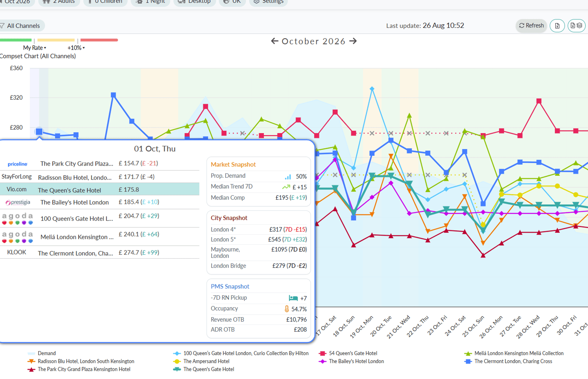Click the Occupancy thermometer icon
The width and height of the screenshot is (588, 379).
coord(287,309)
